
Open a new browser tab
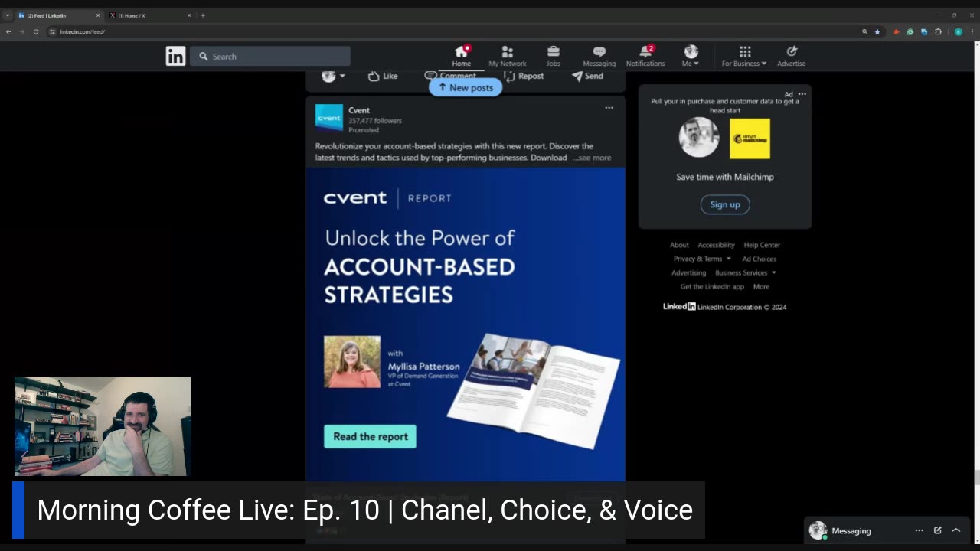tap(203, 15)
